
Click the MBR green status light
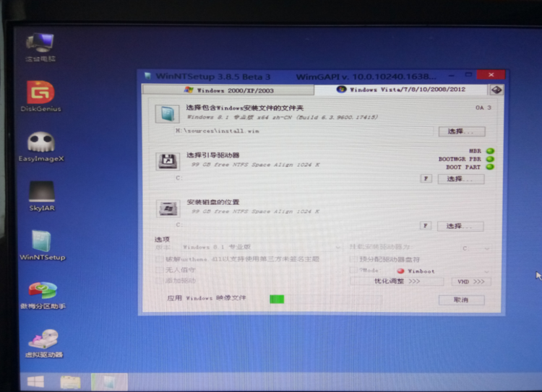(x=490, y=151)
